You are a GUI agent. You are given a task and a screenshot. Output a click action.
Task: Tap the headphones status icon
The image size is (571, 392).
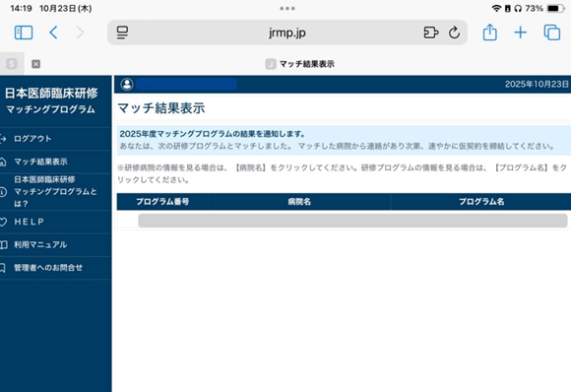pyautogui.click(x=518, y=9)
